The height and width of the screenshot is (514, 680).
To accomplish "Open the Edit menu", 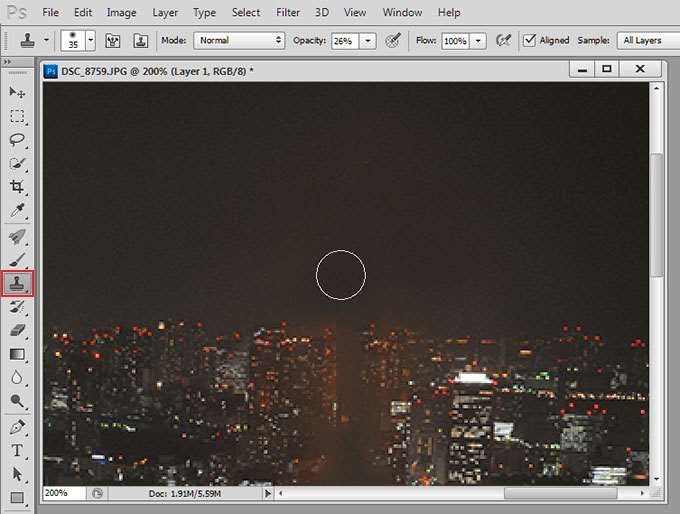I will [82, 13].
